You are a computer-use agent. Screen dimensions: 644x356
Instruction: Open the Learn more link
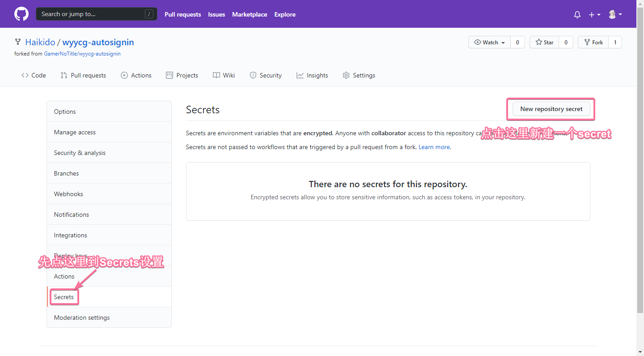click(x=434, y=147)
